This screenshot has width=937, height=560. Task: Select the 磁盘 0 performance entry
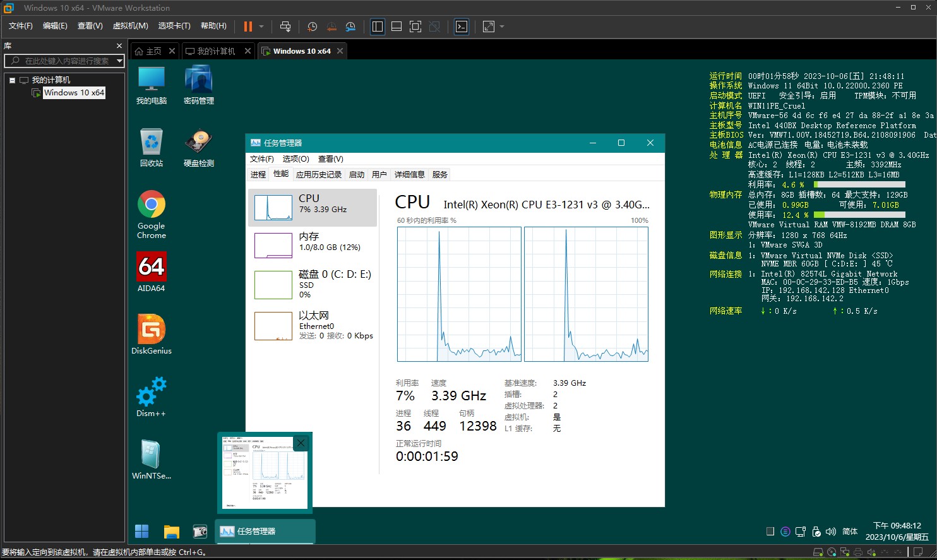point(313,284)
